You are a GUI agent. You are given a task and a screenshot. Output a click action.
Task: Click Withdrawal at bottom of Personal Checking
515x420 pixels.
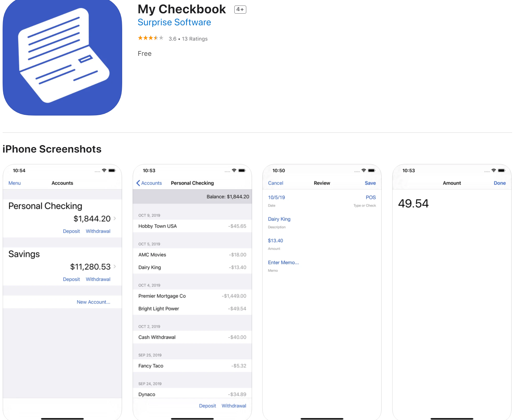point(234,406)
